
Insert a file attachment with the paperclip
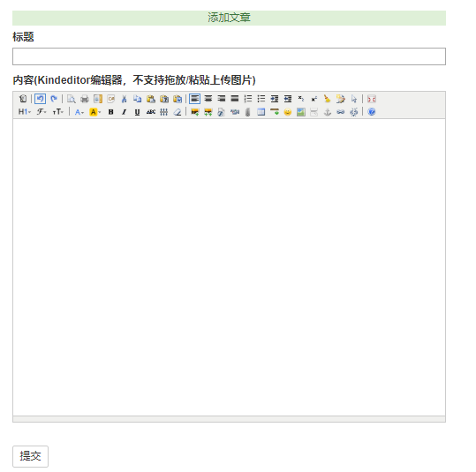247,112
